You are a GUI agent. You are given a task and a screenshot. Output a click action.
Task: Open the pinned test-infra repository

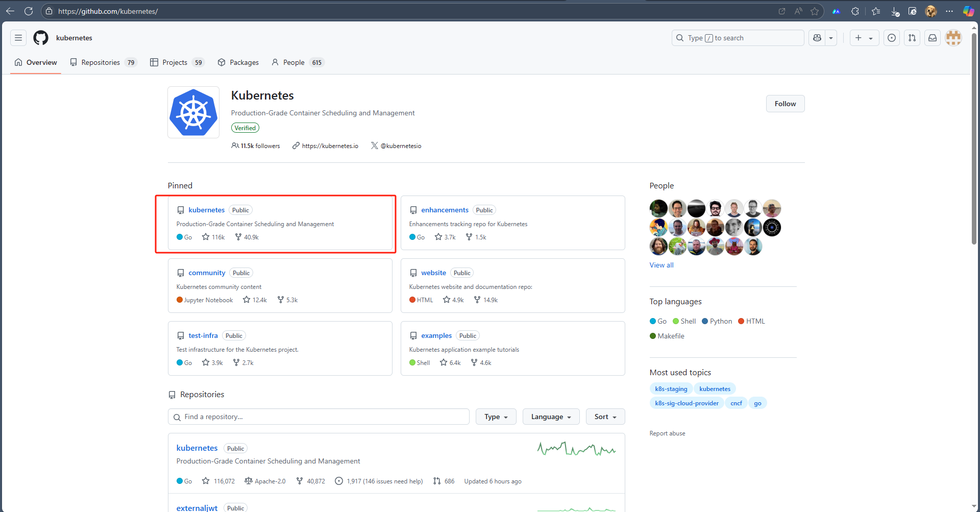(203, 335)
